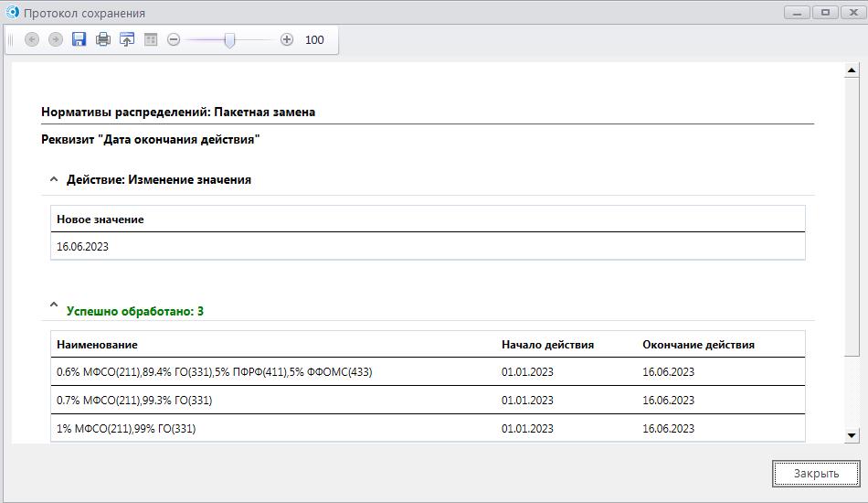Viewport: 868px width, 503px height.
Task: Click start date 01.01.2023 in 0.7% row
Action: 527,400
